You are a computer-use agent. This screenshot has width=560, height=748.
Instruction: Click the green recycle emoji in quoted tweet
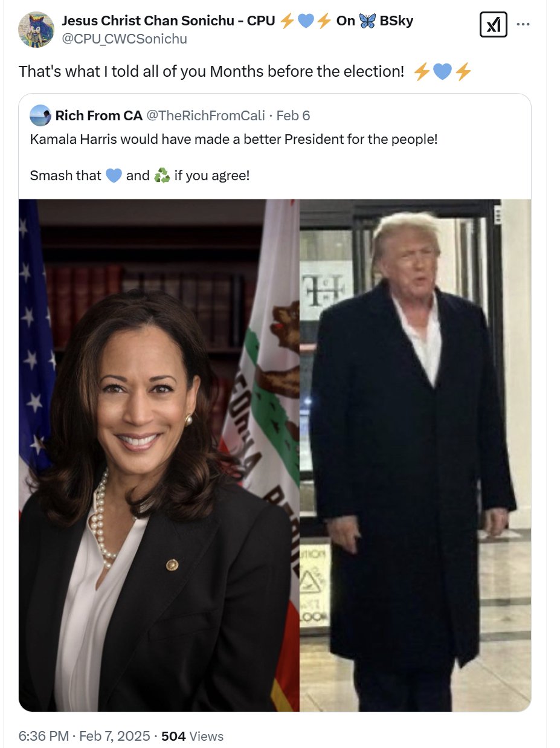click(x=162, y=176)
